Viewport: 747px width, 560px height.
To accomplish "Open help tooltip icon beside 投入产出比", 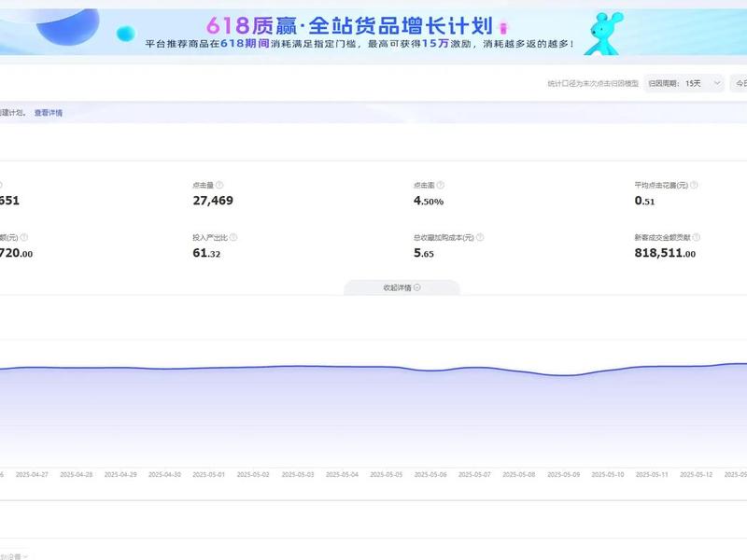I will (x=233, y=237).
